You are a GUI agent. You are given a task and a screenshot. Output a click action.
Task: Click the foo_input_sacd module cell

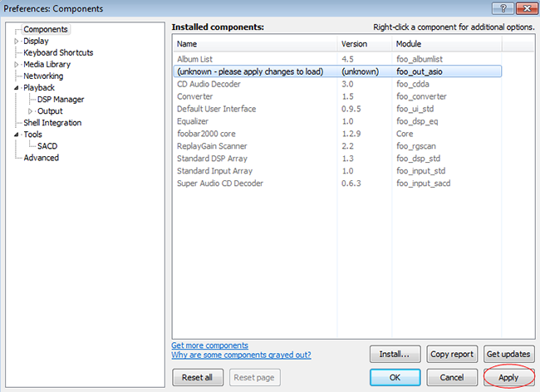(423, 184)
